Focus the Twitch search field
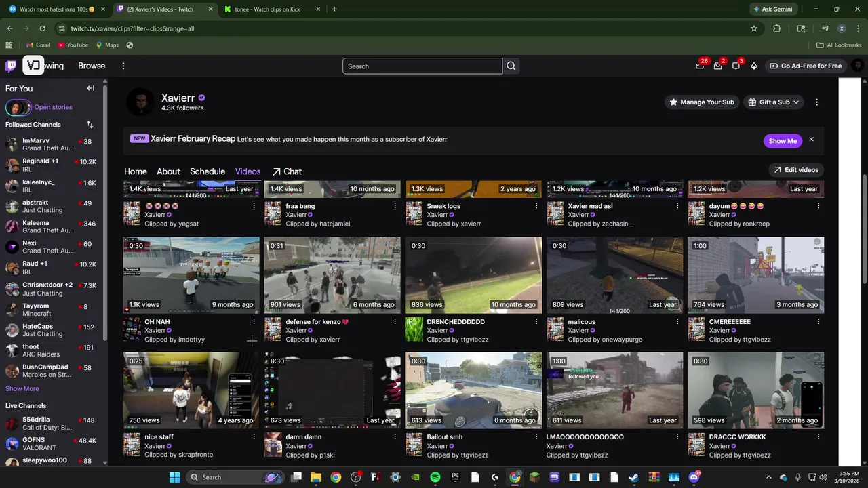868x488 pixels. click(422, 66)
